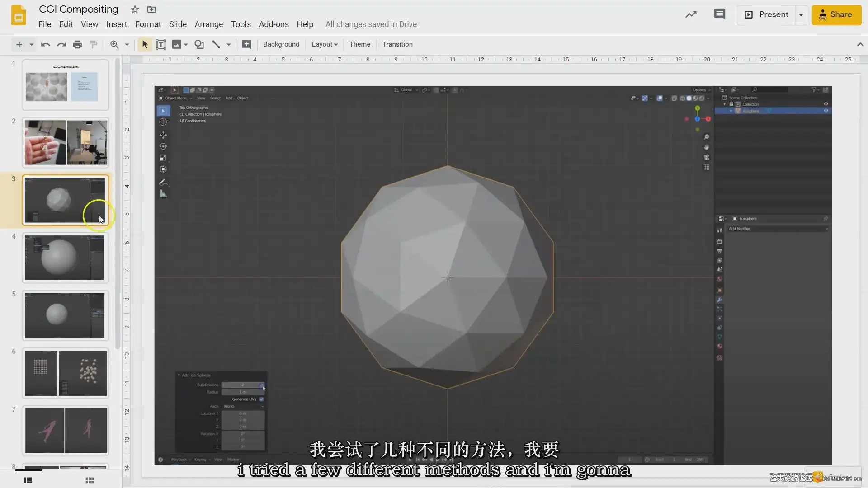Select the Text box tool
The image size is (868, 488).
click(x=160, y=44)
